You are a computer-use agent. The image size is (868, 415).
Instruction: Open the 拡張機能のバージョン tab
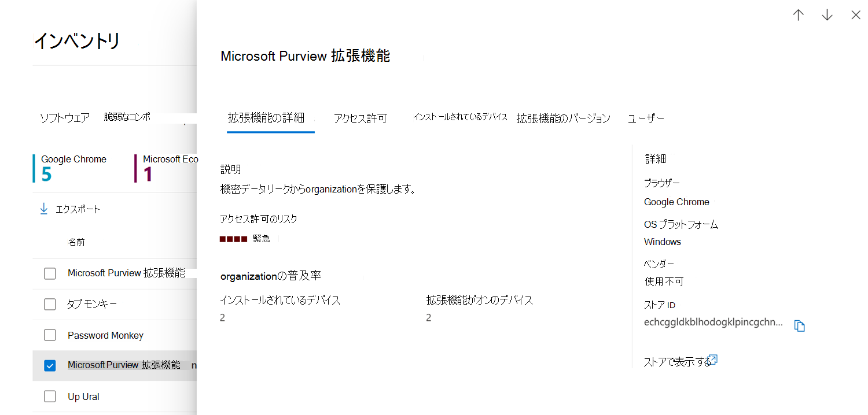(564, 118)
